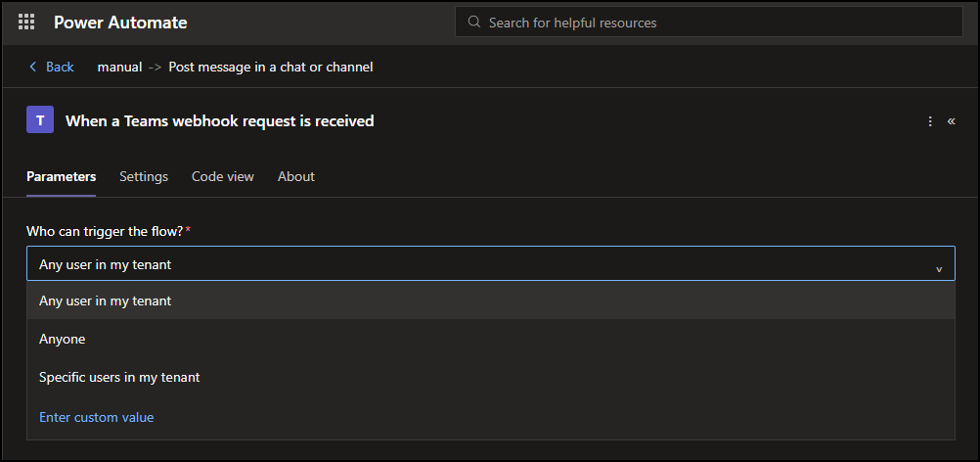Open the Code view tab
980x462 pixels.
coord(222,177)
